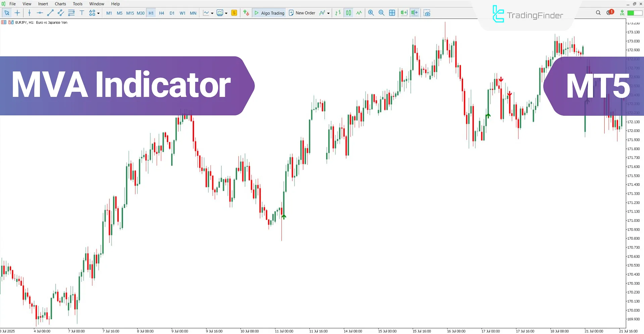Screen dimensions: 644x334
Task: Click the tile windows grid icon
Action: pos(392,13)
